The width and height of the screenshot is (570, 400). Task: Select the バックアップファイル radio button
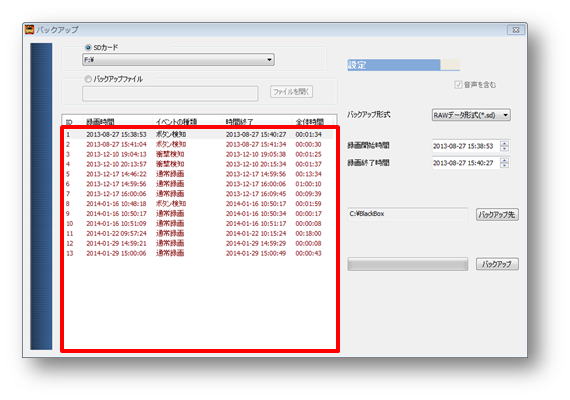88,79
